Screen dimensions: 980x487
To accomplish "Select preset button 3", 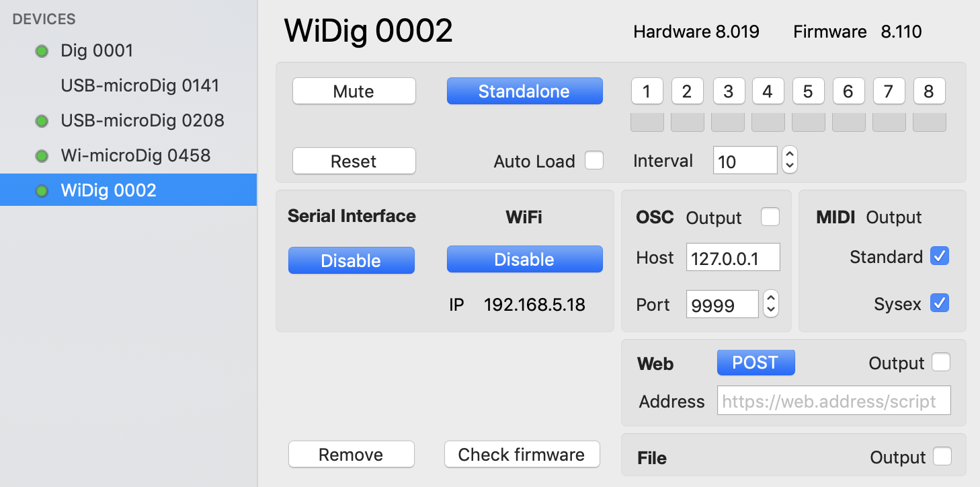I will pyautogui.click(x=728, y=91).
